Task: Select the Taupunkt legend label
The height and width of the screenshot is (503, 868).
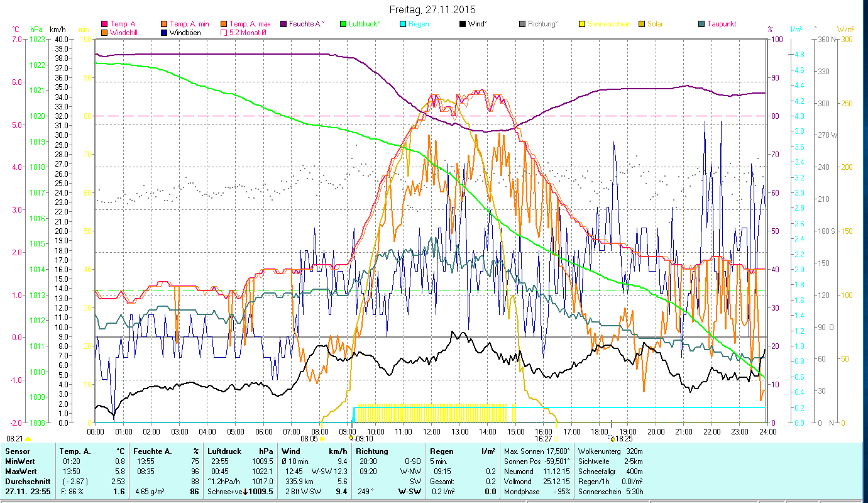Action: [x=721, y=25]
